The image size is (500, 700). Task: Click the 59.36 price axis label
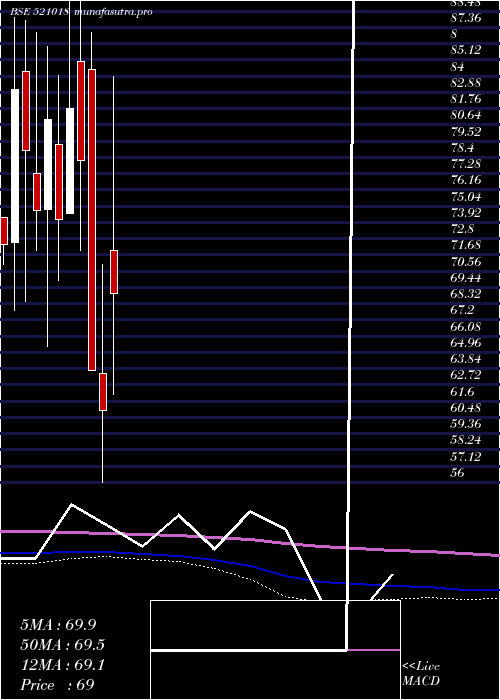tap(466, 424)
